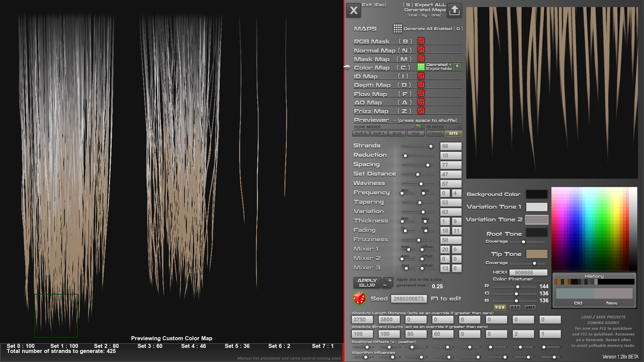The height and width of the screenshot is (362, 644).
Task: Select the AO Map entry
Action: 383,103
